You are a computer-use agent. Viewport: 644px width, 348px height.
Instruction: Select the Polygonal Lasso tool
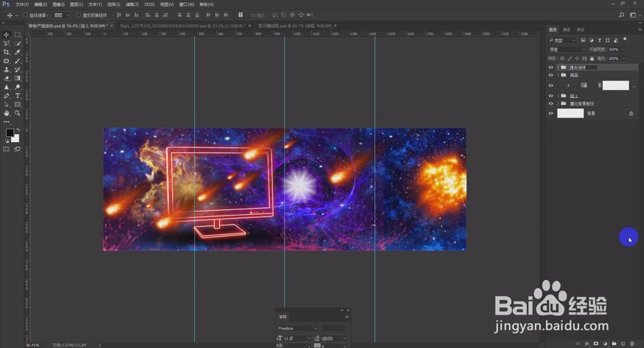[6, 44]
